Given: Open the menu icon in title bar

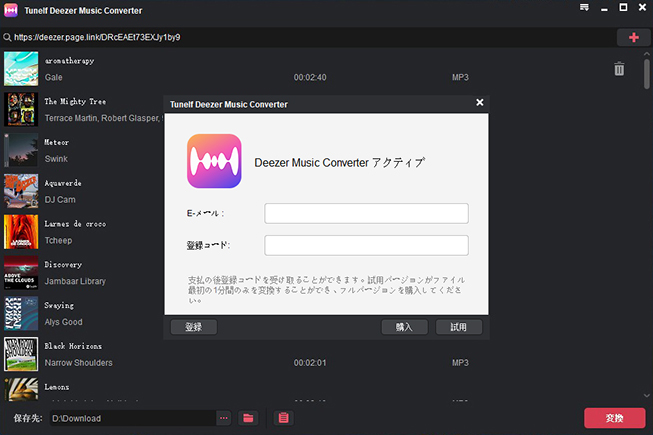Looking at the screenshot, I should (x=584, y=7).
